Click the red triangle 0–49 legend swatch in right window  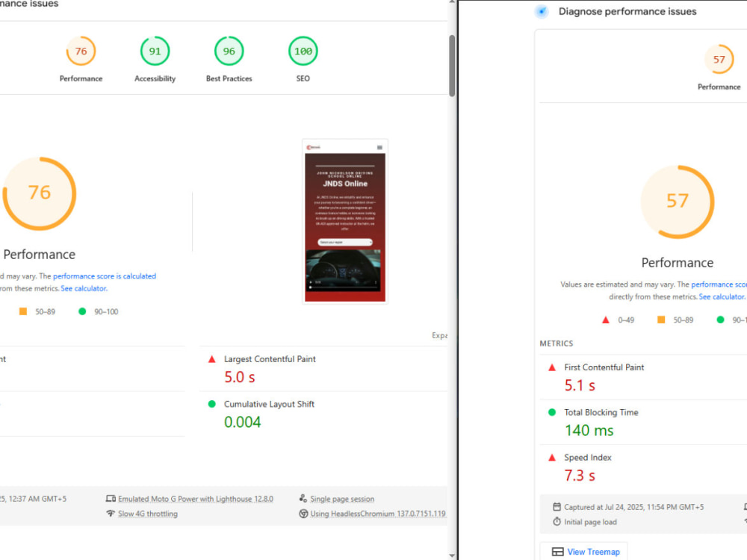click(606, 320)
